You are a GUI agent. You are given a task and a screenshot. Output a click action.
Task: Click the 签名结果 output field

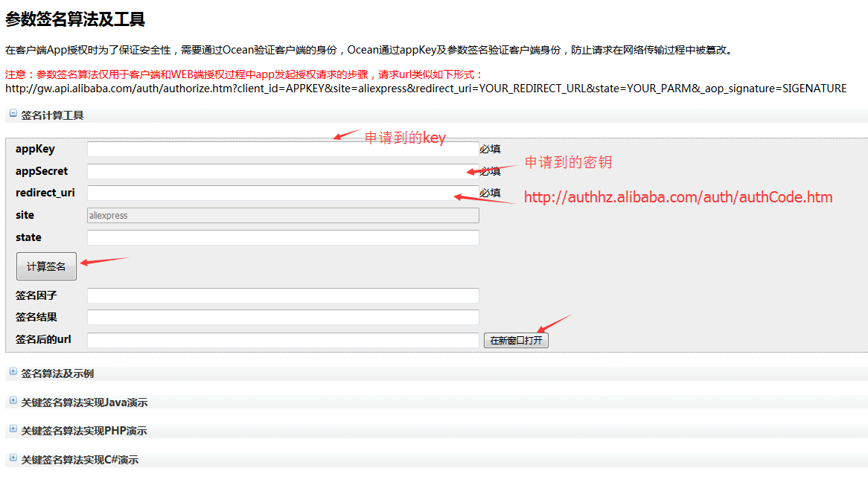tap(283, 318)
